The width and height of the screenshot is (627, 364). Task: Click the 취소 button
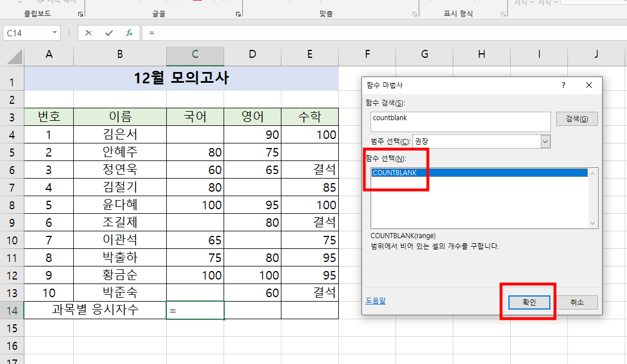(x=576, y=302)
